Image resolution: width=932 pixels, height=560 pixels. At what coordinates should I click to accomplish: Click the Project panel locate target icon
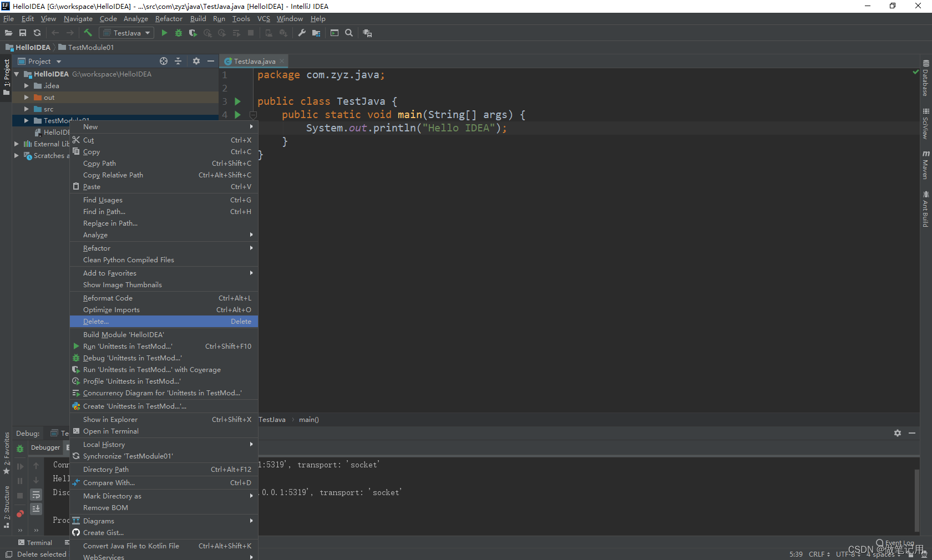coord(164,61)
